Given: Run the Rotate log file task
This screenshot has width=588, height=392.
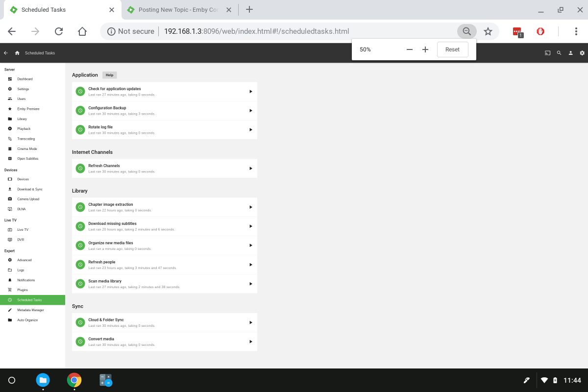Looking at the screenshot, I should pyautogui.click(x=250, y=129).
